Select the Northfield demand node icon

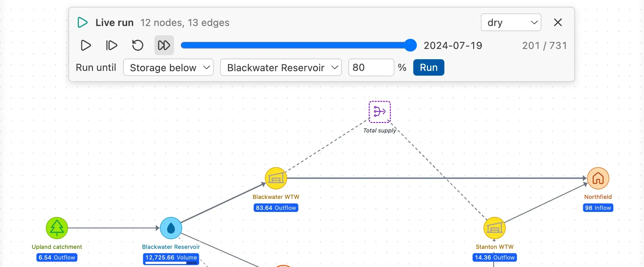pyautogui.click(x=598, y=178)
